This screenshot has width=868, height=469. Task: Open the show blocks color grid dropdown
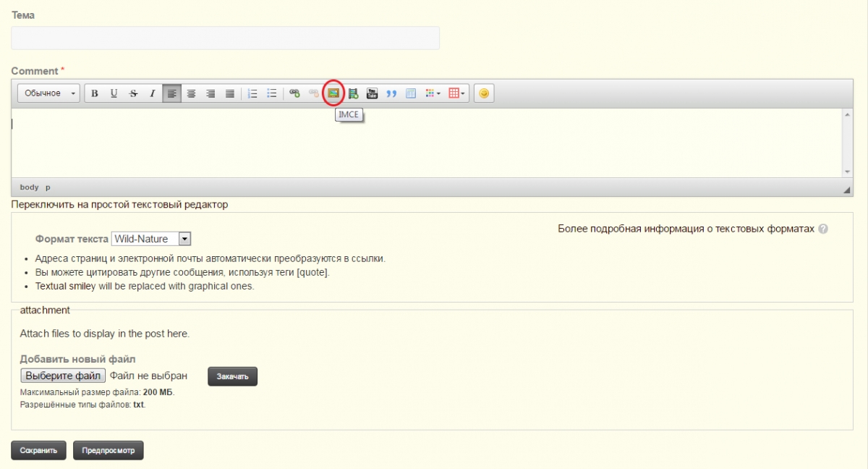pos(433,93)
